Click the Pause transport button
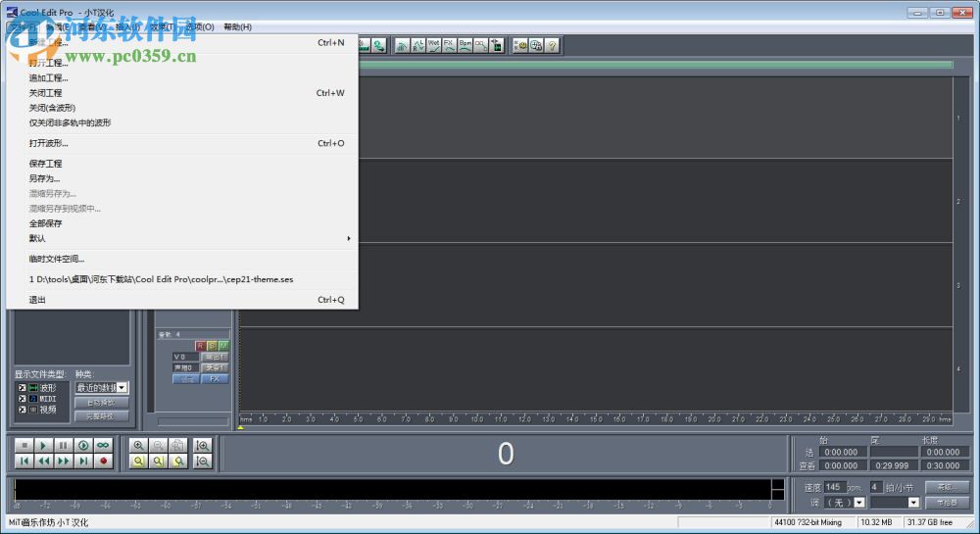This screenshot has height=534, width=980. coord(63,445)
